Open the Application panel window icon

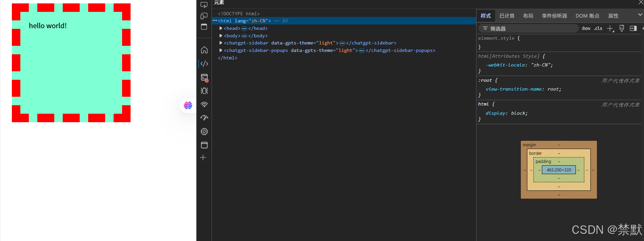[204, 145]
